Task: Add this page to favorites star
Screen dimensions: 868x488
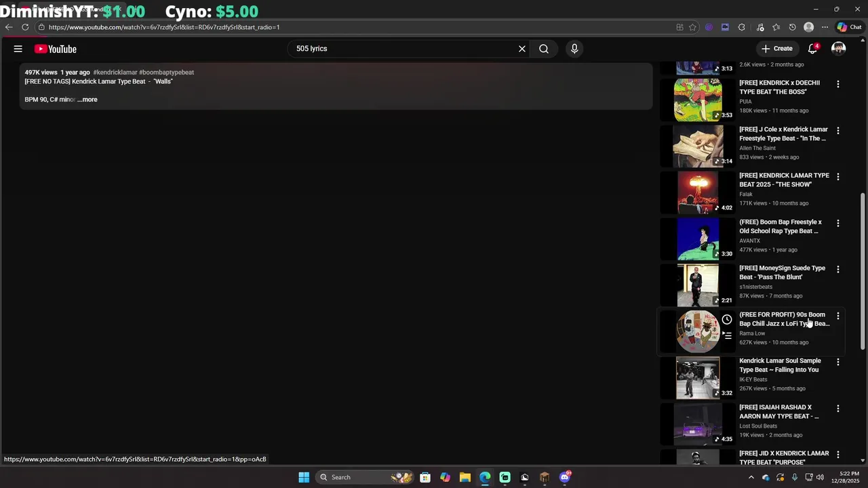Action: tap(692, 27)
